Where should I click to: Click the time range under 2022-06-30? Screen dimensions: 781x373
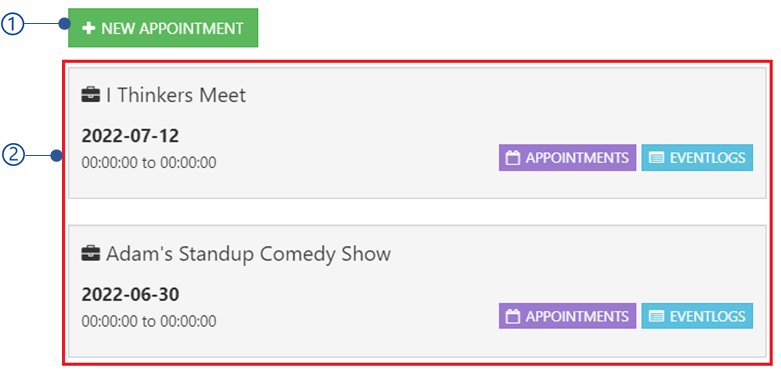149,321
